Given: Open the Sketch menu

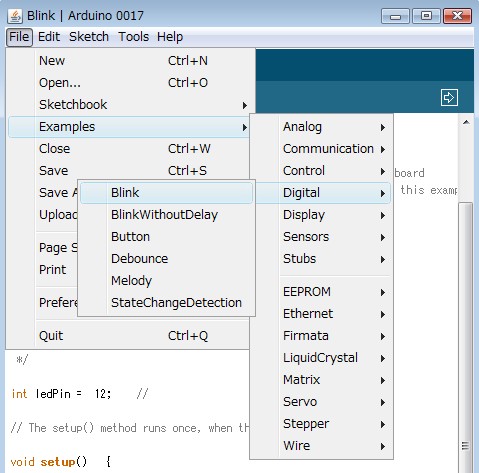Looking at the screenshot, I should pos(89,37).
